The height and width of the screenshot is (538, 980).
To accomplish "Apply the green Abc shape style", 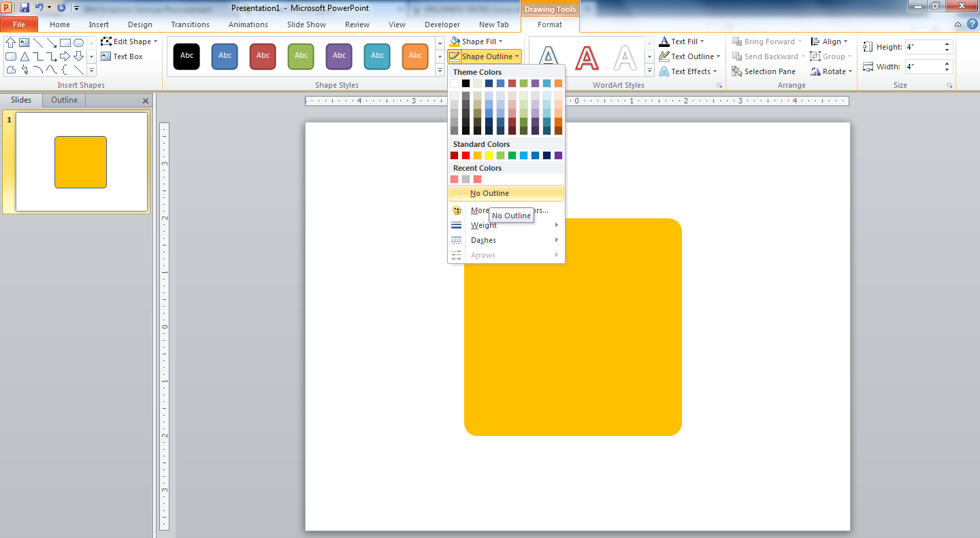I will pos(301,56).
